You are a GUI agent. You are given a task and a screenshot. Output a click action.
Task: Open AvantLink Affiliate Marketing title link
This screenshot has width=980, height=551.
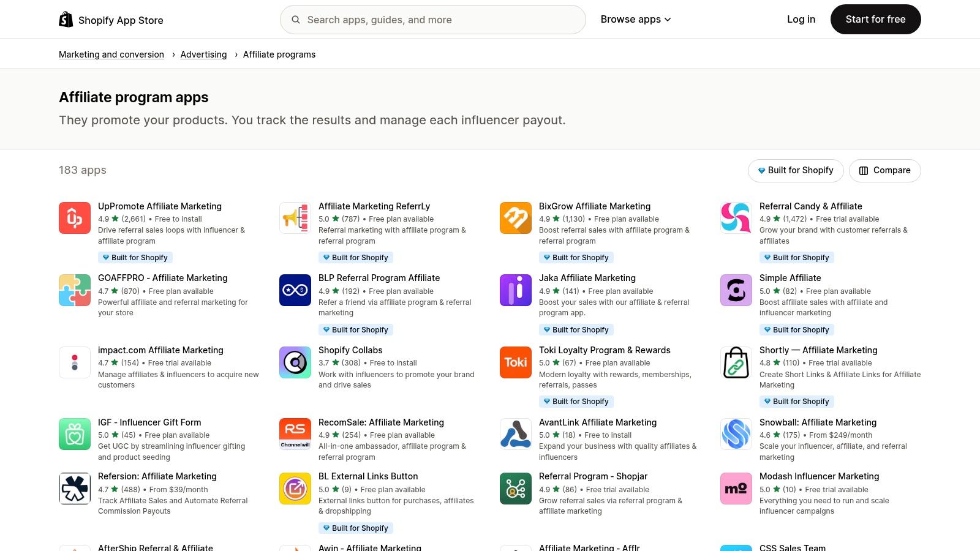[598, 422]
